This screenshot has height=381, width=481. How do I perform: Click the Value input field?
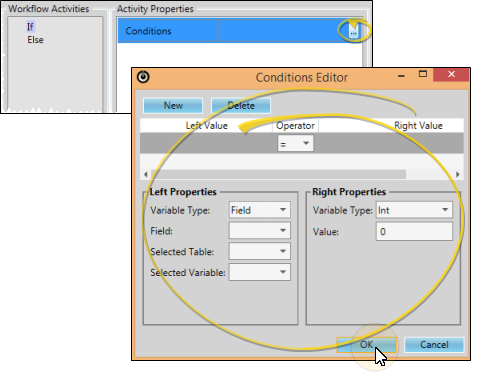[414, 232]
